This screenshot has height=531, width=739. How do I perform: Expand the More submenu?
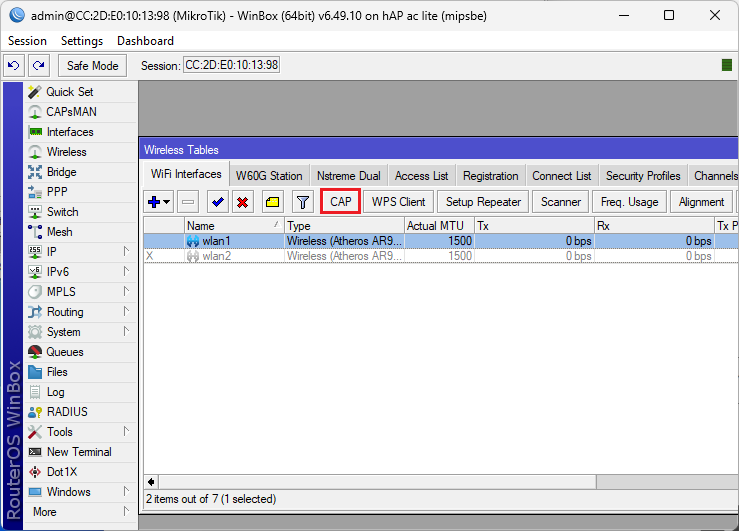pyautogui.click(x=126, y=512)
